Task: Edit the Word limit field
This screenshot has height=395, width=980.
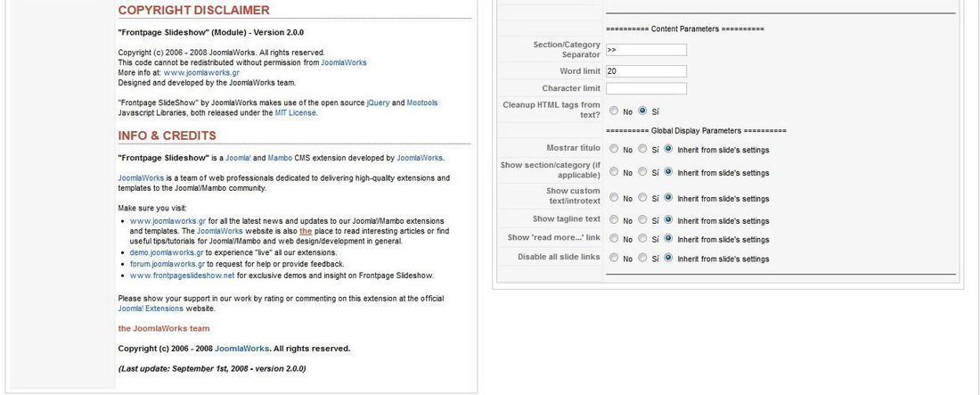Action: coord(646,71)
